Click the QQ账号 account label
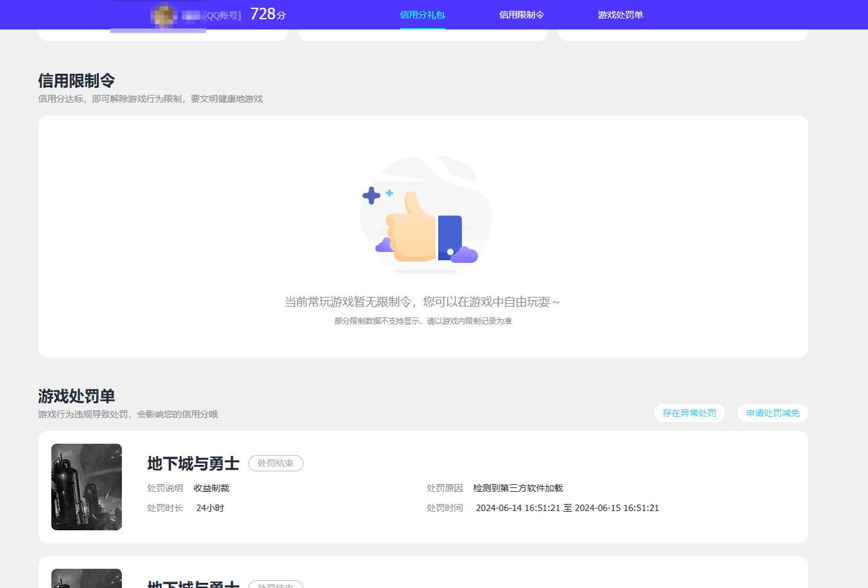Screen dimensions: 868x588 222,16
